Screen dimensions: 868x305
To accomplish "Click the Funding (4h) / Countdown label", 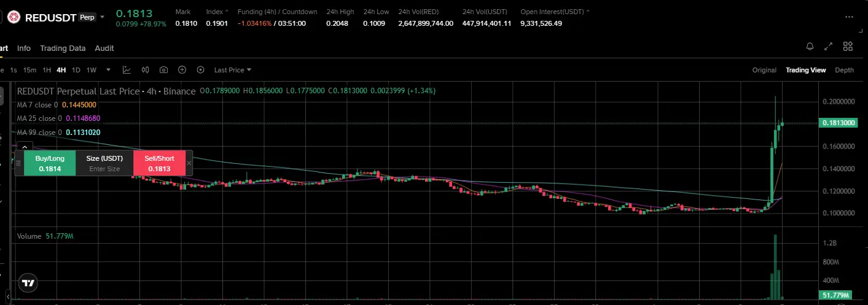I will click(277, 12).
